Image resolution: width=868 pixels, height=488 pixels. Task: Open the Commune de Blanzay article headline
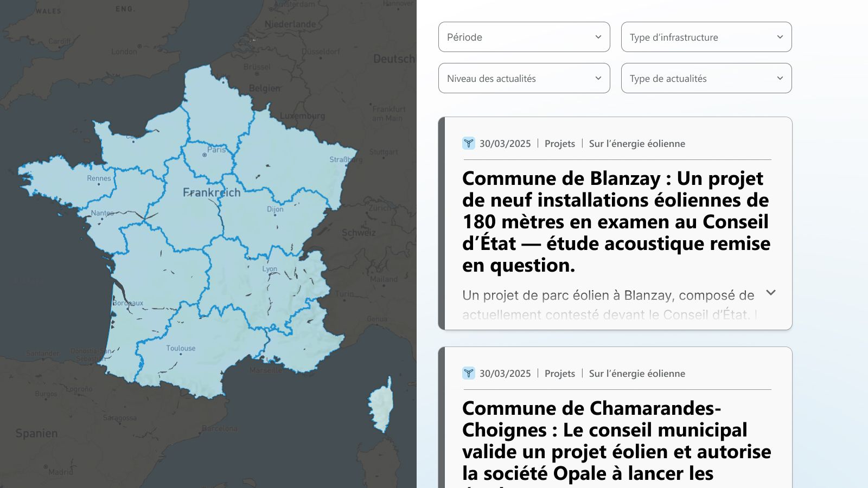[616, 221]
